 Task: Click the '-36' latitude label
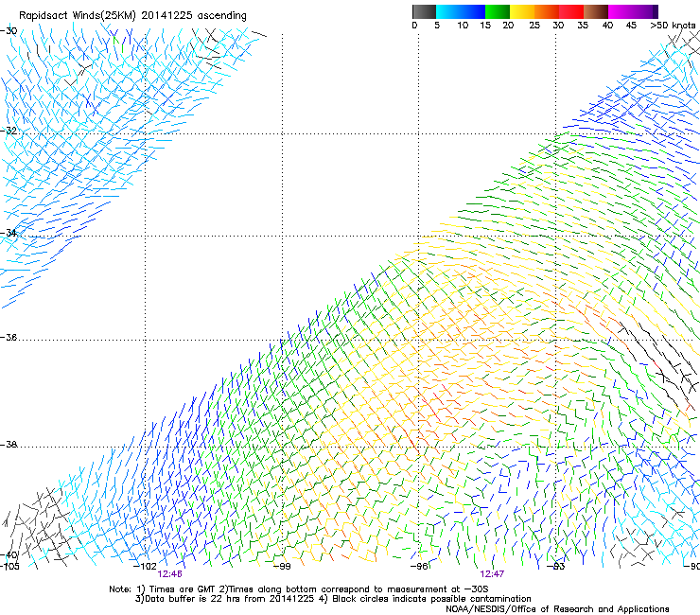[9, 337]
